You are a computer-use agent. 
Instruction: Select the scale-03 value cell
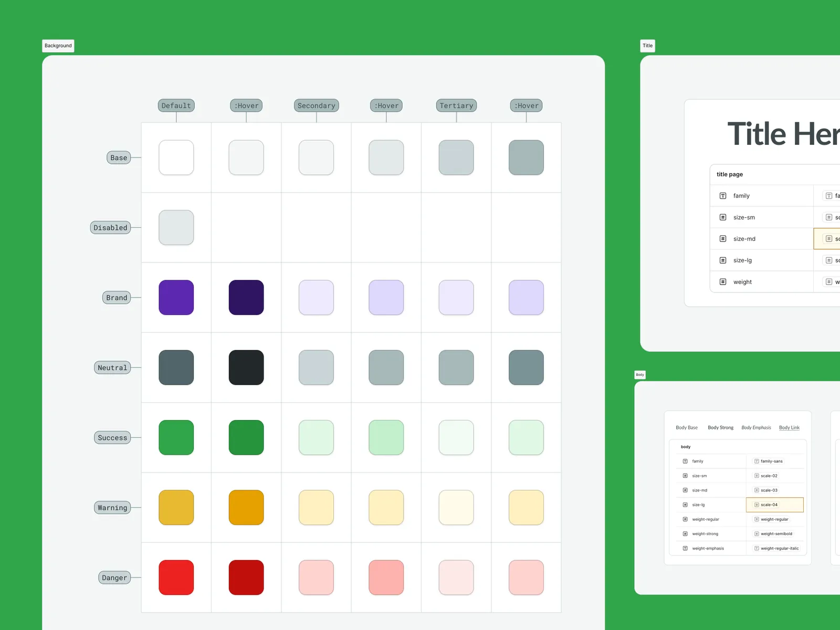coord(775,490)
